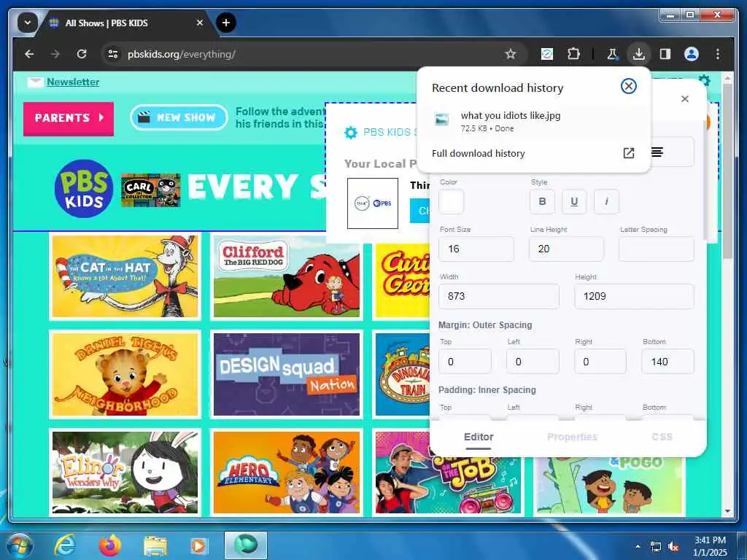Click the Width field showing 873
This screenshot has width=747, height=560.
tap(498, 296)
